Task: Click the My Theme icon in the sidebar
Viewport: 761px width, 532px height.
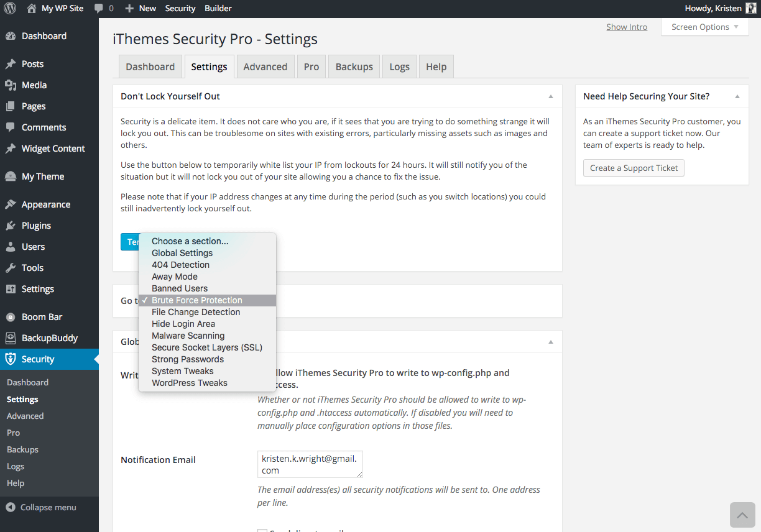Action: [x=11, y=177]
